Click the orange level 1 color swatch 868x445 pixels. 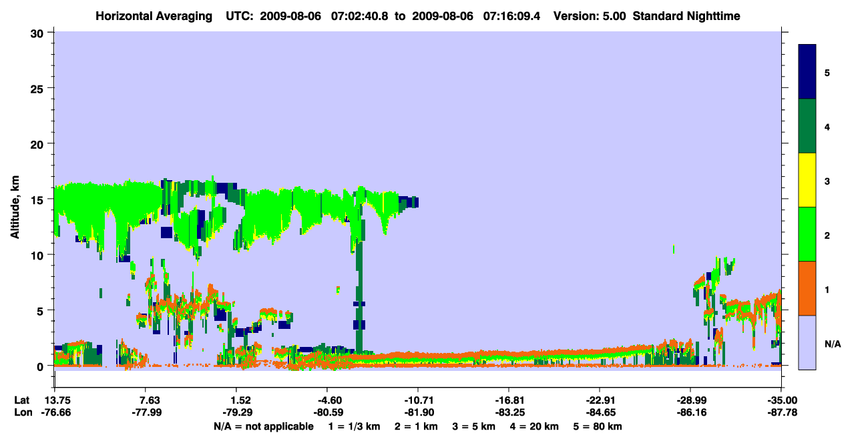pyautogui.click(x=807, y=288)
